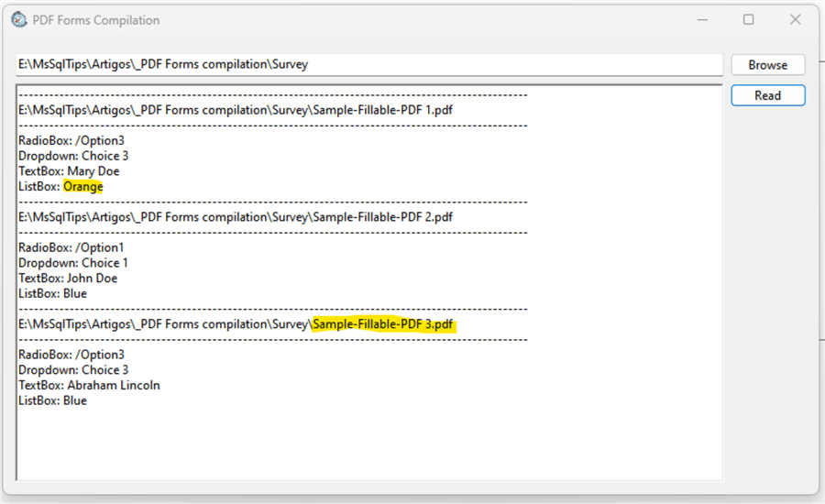
Task: Click the 'TextBox: Mary Doe' line
Action: pos(69,171)
